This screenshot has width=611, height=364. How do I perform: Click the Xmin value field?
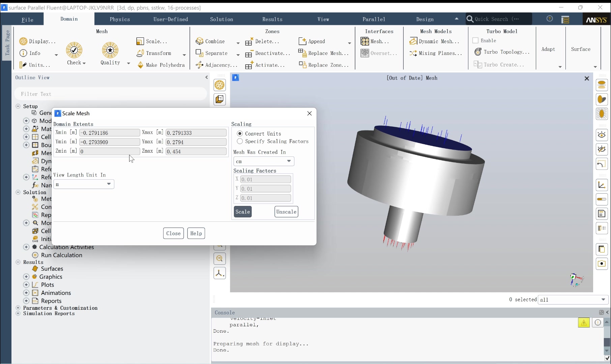click(110, 133)
